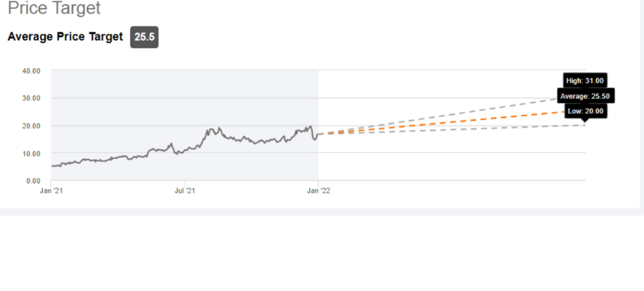Screen dimensions: 644x291
Task: Click the Average Price Target label text
Action: [x=65, y=37]
